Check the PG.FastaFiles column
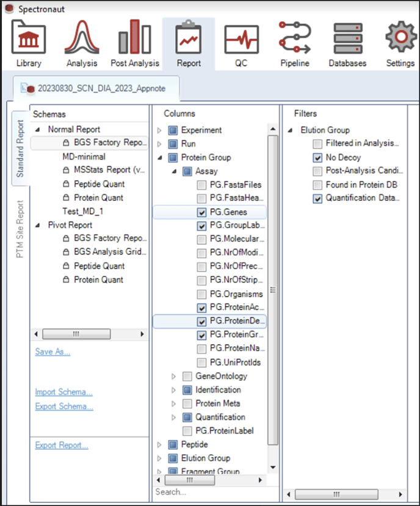420x506 pixels. (202, 185)
